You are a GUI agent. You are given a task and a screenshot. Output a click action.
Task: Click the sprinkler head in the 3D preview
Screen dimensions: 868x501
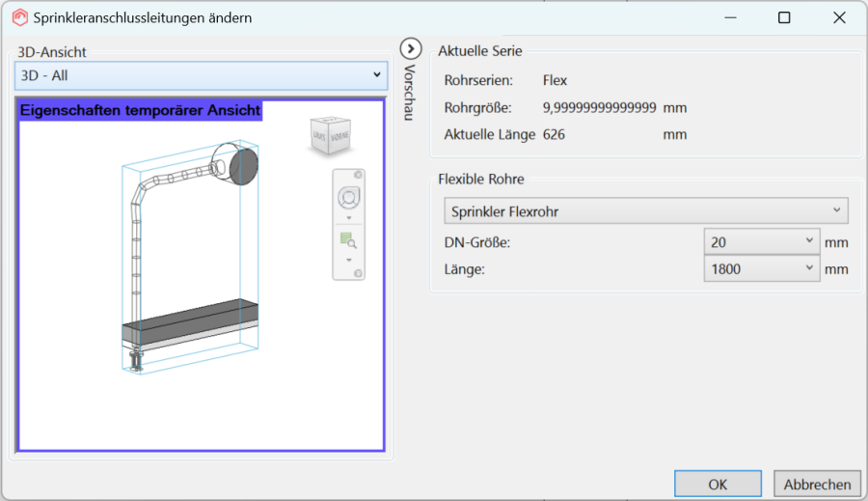click(136, 360)
